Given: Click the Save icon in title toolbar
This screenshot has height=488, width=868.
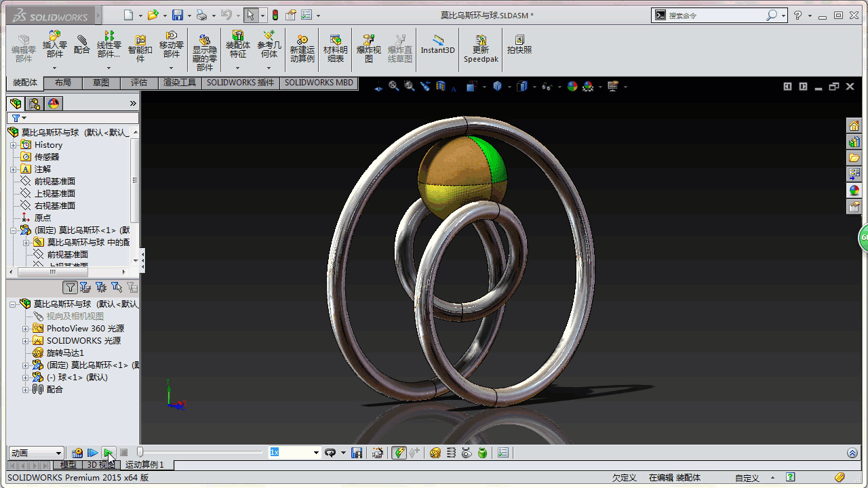Looking at the screenshot, I should [x=177, y=15].
